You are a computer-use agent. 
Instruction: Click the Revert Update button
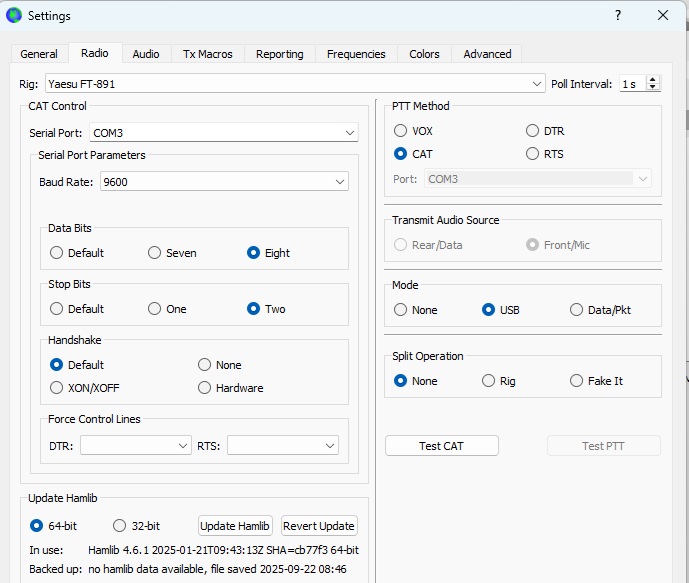point(319,526)
